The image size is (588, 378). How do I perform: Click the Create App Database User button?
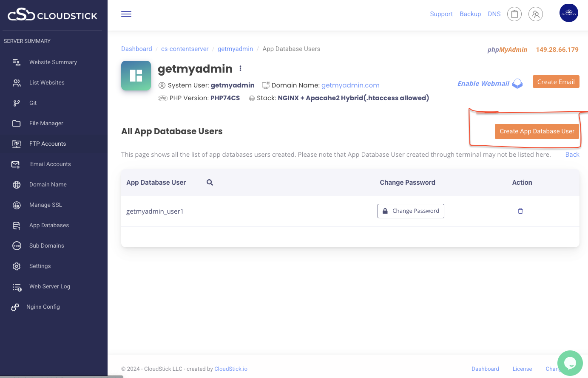[x=537, y=131]
